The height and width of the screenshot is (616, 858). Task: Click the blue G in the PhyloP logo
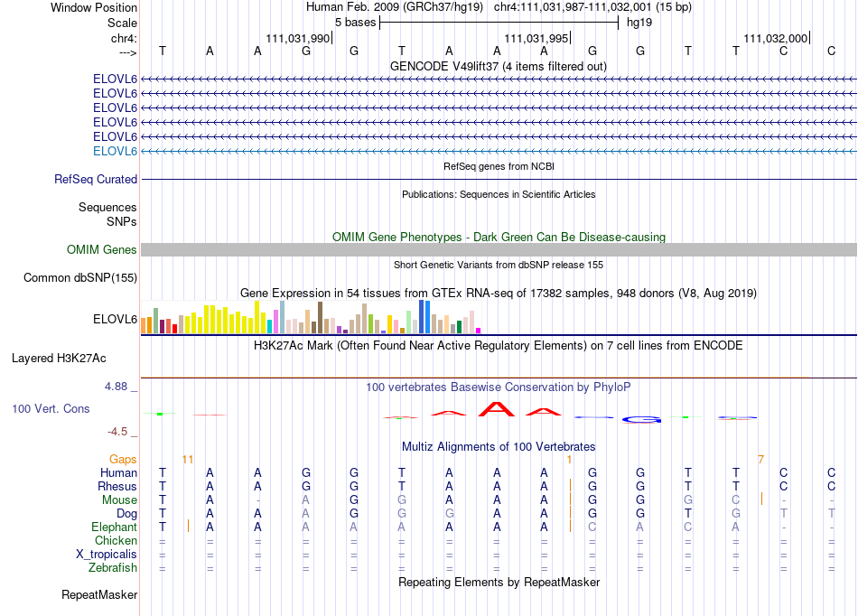coord(641,420)
